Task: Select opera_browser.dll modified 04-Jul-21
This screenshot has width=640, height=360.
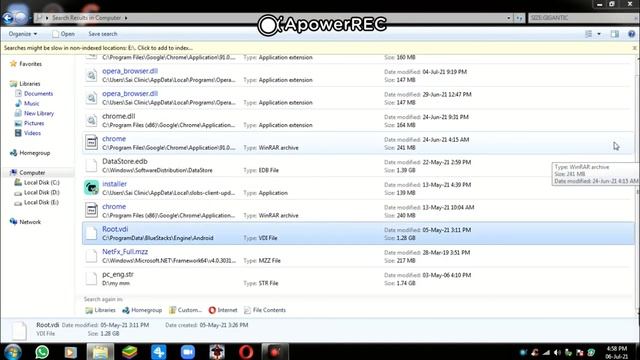Action: 358,76
